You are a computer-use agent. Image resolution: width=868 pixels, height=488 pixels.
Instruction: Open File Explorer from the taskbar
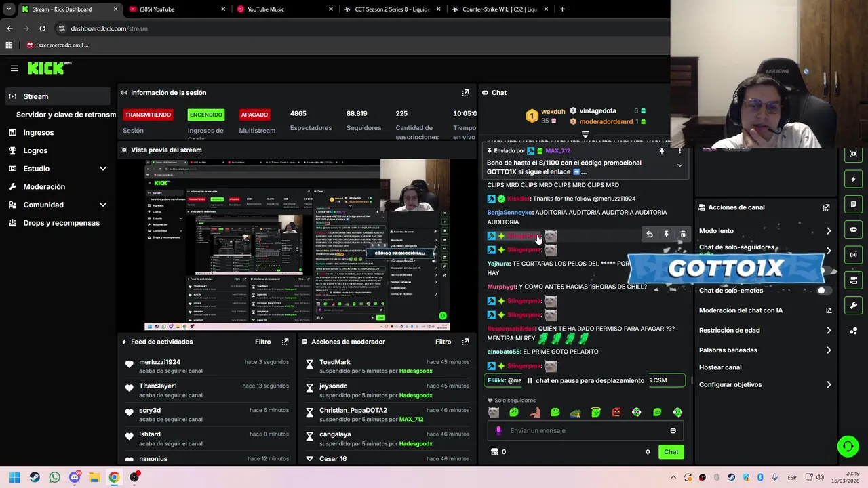(x=94, y=477)
